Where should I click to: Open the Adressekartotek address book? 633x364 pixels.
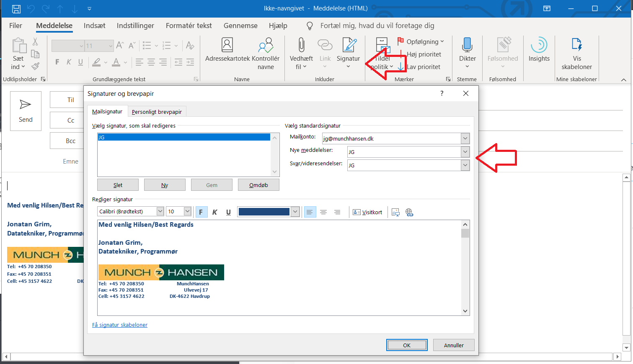coord(227,45)
